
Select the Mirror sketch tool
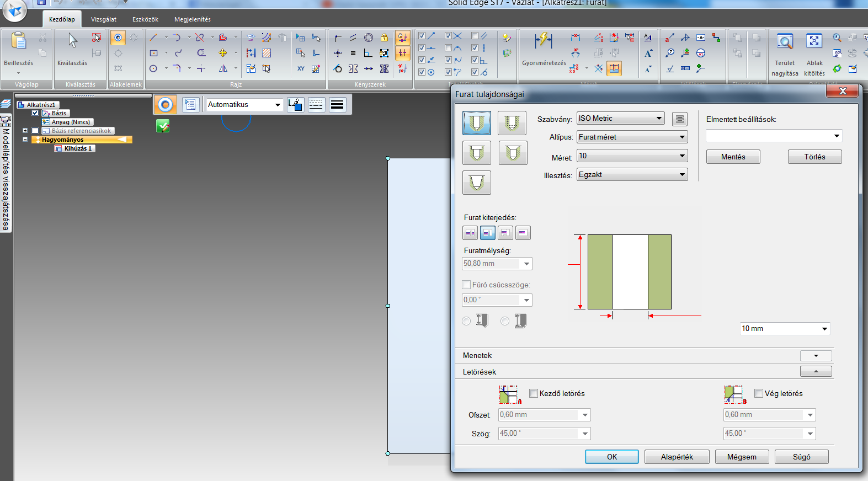tap(223, 68)
